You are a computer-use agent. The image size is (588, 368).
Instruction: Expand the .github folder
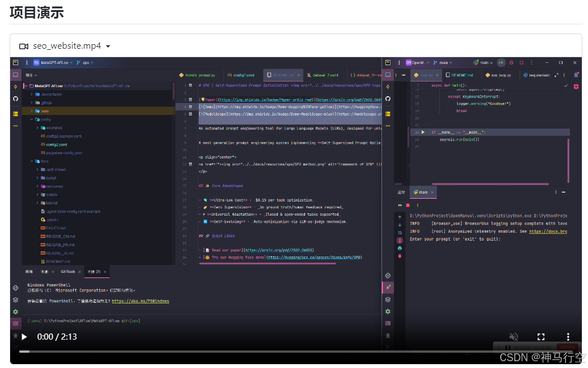tap(32, 102)
